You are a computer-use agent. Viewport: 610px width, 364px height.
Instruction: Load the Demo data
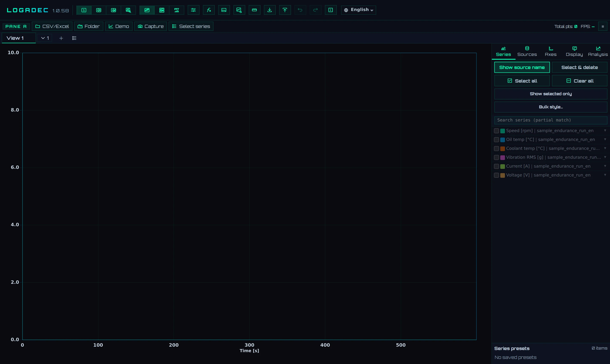click(x=119, y=26)
